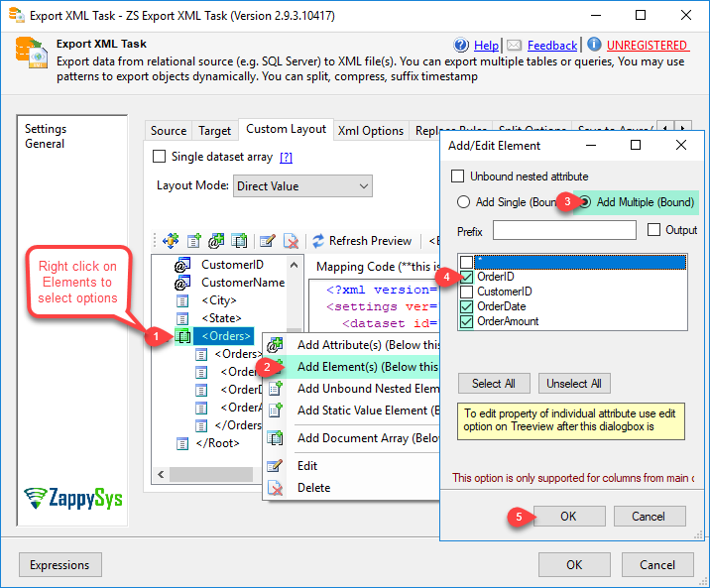Click the Prefix text input field
The image size is (710, 588).
pyautogui.click(x=564, y=230)
